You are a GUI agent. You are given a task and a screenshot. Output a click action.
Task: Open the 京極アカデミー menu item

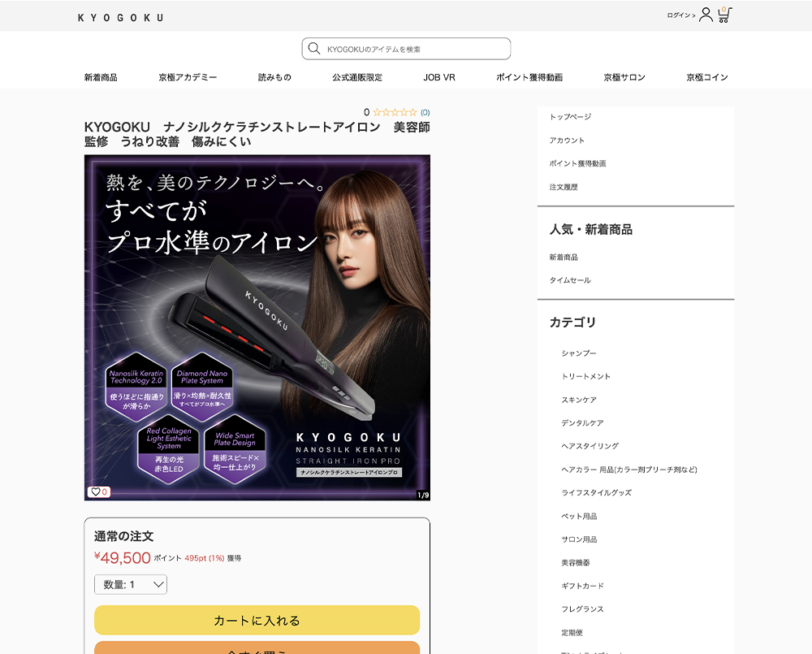(x=188, y=77)
